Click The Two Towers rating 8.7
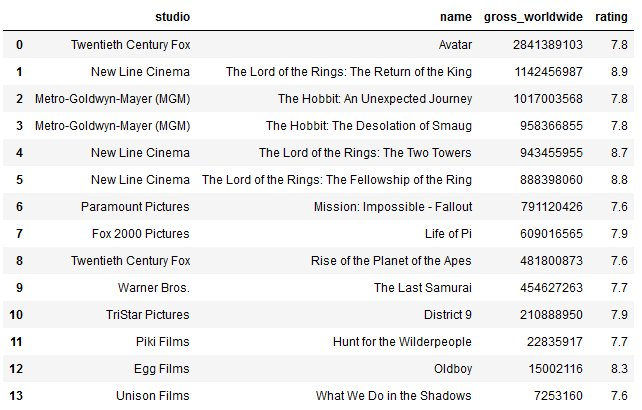 (619, 153)
